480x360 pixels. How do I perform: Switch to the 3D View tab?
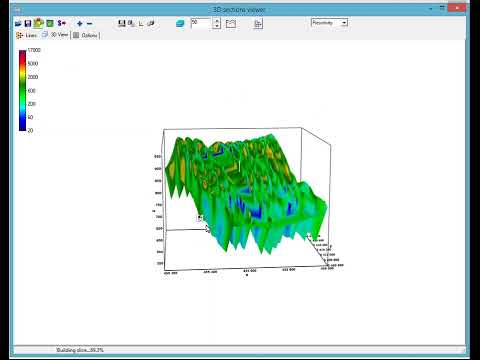[x=55, y=35]
